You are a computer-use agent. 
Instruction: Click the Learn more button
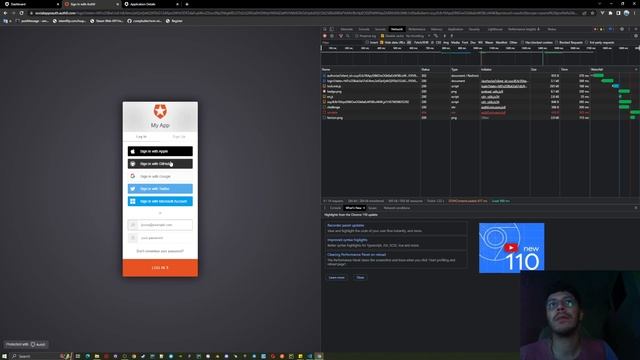[x=336, y=278]
